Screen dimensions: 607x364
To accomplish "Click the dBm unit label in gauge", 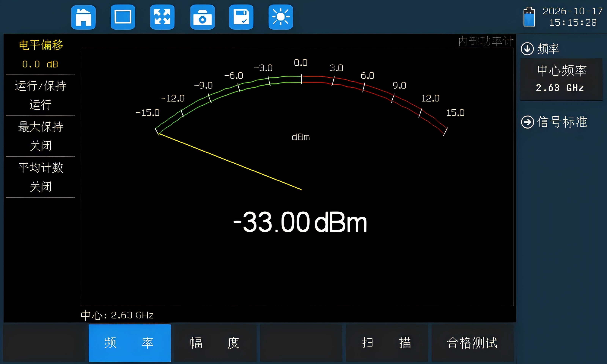I will pyautogui.click(x=301, y=137).
